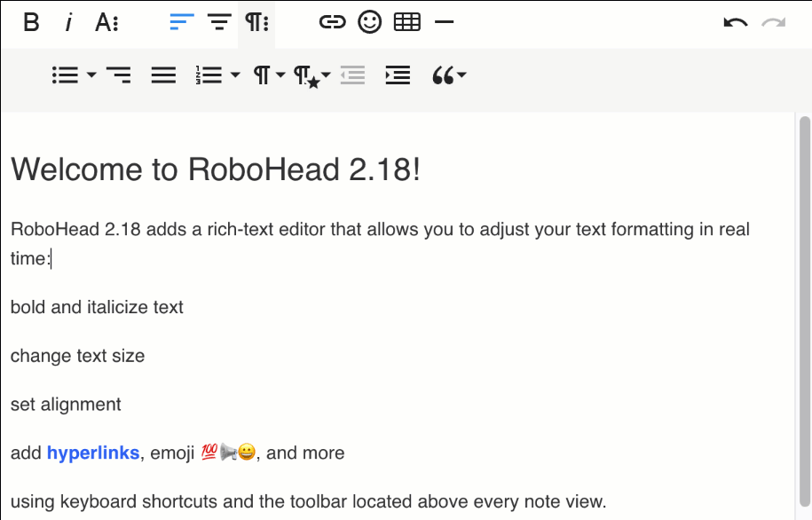
Task: Apply ordered numbered list
Action: (x=209, y=75)
